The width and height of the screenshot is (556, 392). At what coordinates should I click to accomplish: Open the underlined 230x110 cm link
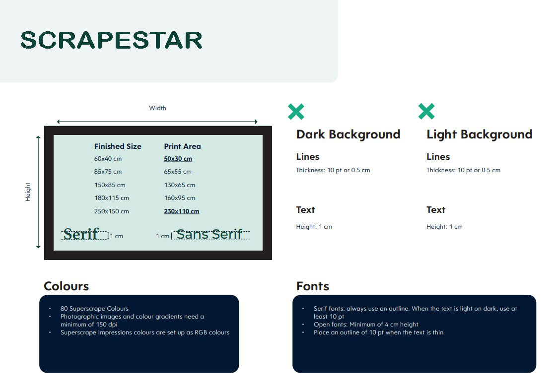click(182, 211)
